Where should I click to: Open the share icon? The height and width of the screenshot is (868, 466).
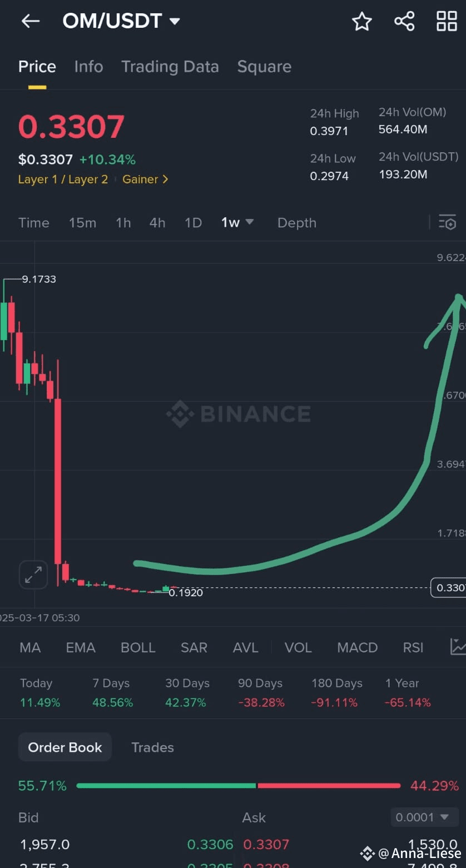coord(404,21)
